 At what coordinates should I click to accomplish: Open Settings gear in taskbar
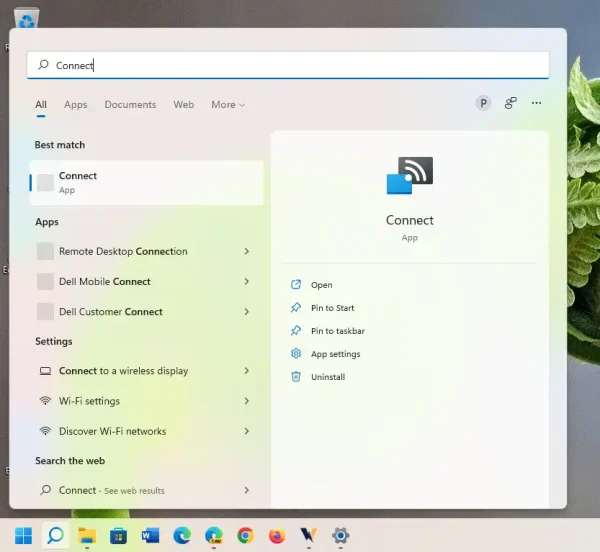tap(341, 536)
